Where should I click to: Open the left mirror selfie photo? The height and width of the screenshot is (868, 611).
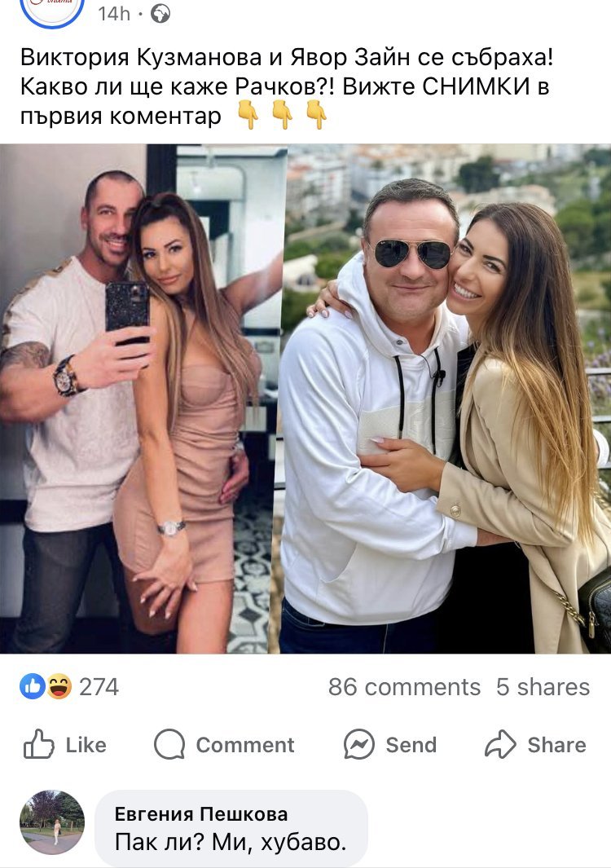click(142, 399)
